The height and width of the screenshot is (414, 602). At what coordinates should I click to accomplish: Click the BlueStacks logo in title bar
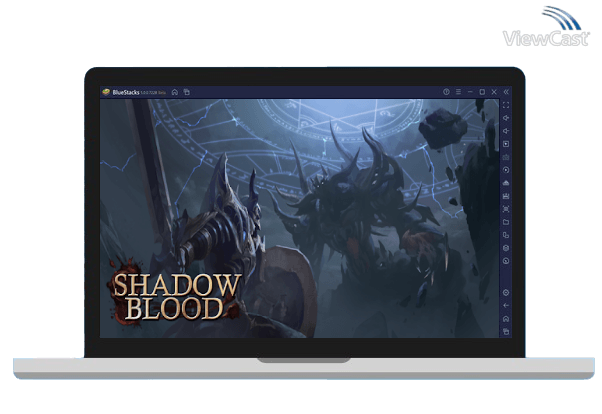106,92
